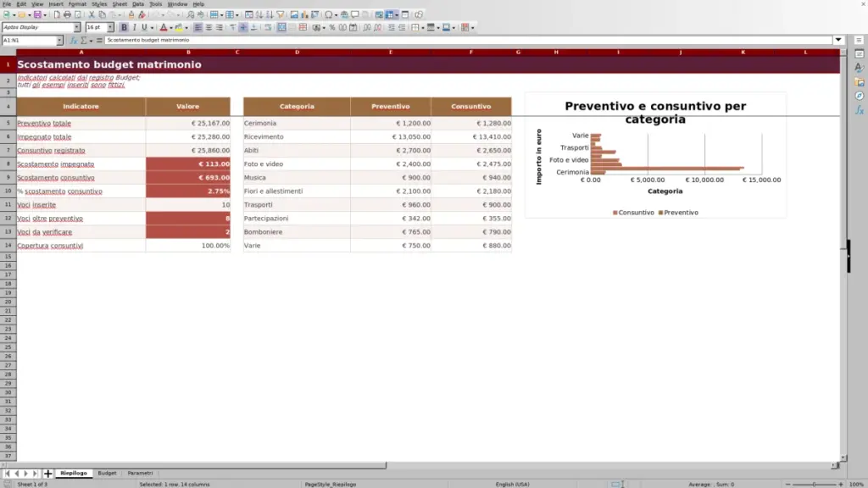Screen dimensions: 868x488
Task: Select column header D
Action: 297,53
